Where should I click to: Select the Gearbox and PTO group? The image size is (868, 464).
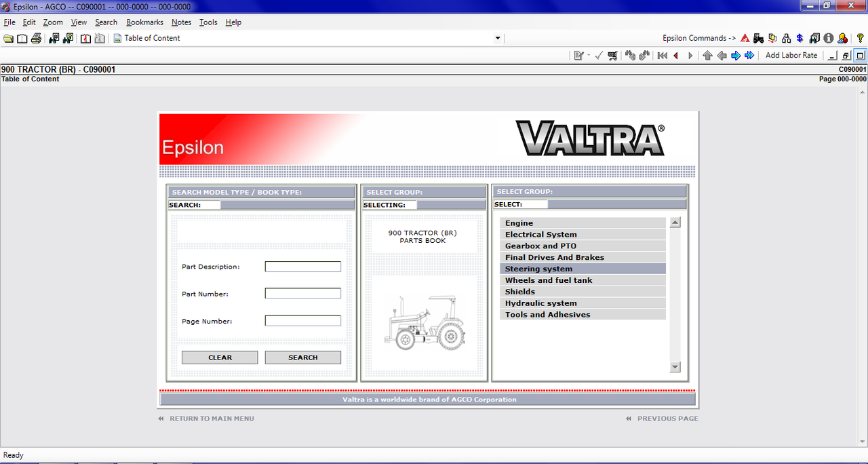[583, 246]
